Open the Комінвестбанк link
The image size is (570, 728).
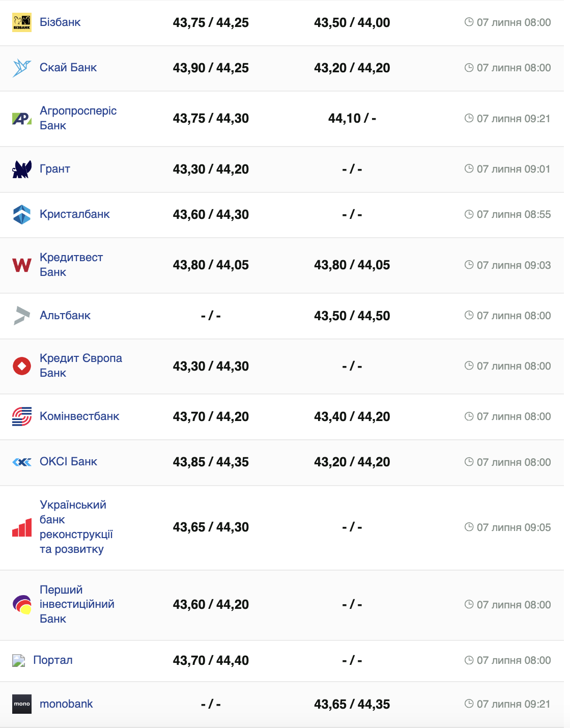tap(79, 416)
